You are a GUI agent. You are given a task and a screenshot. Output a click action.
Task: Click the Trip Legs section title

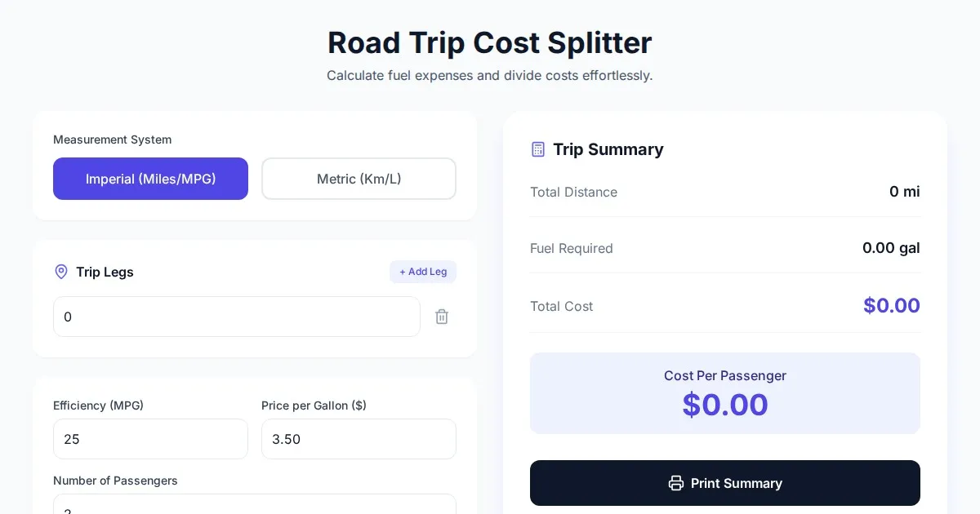point(105,272)
